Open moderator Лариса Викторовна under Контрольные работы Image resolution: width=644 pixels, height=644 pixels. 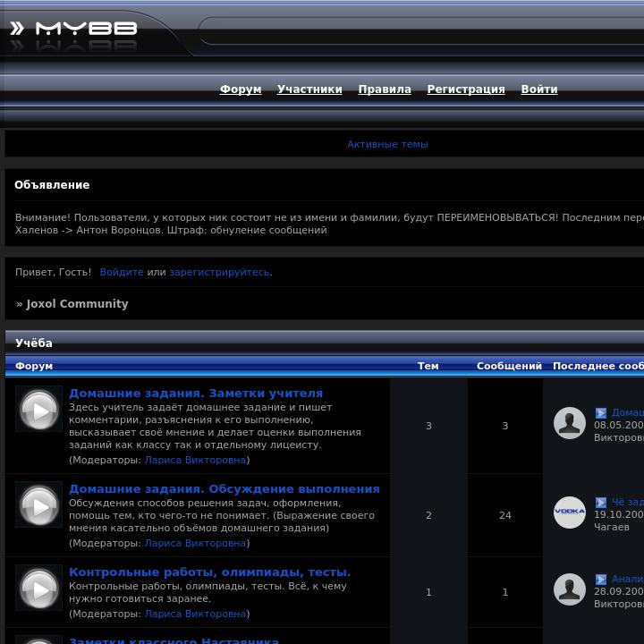click(x=196, y=614)
